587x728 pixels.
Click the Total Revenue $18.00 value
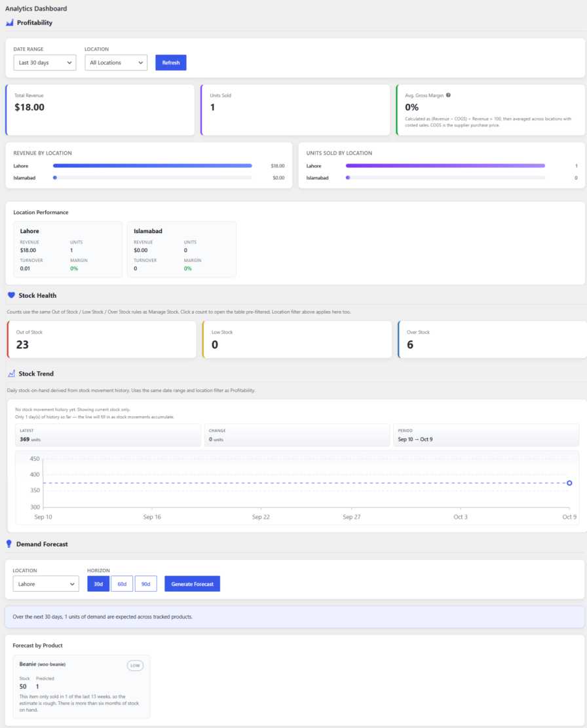coord(29,107)
